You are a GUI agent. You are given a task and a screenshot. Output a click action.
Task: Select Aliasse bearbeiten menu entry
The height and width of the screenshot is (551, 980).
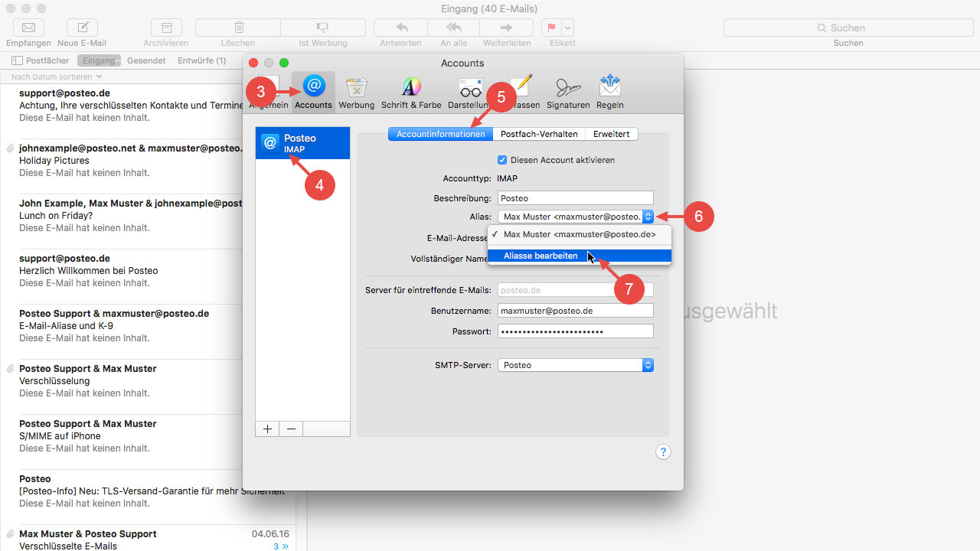541,256
